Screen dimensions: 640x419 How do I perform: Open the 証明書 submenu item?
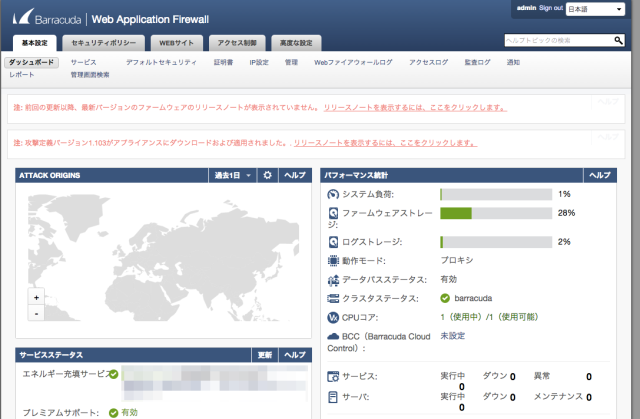(x=223, y=62)
